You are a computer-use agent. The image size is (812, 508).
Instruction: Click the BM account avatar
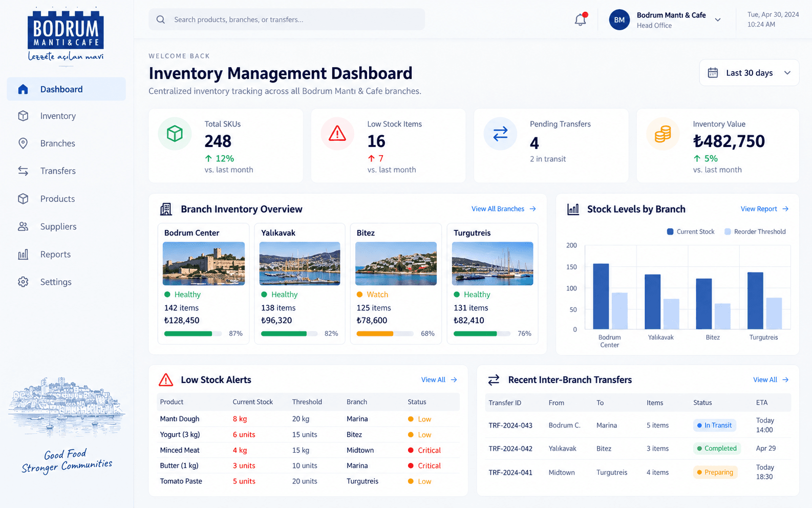click(619, 20)
